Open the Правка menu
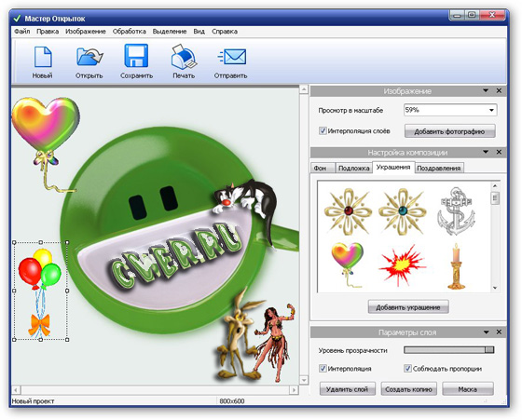 click(x=48, y=32)
